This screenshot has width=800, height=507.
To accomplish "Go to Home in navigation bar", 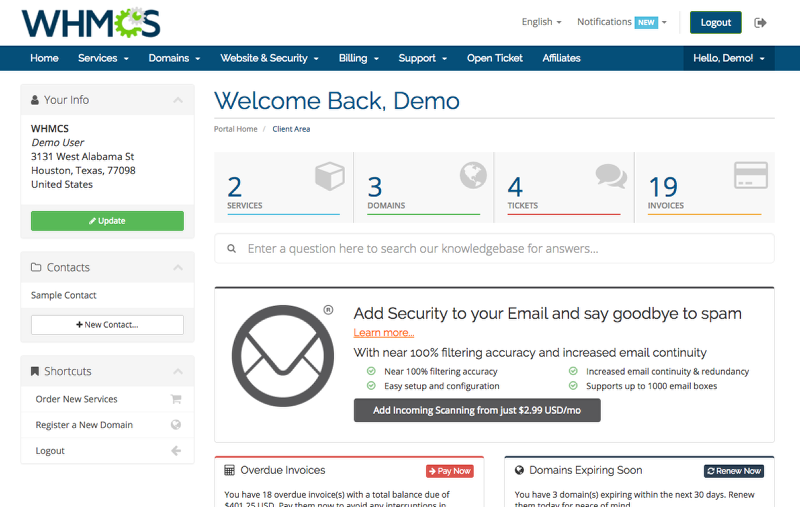I will click(44, 58).
